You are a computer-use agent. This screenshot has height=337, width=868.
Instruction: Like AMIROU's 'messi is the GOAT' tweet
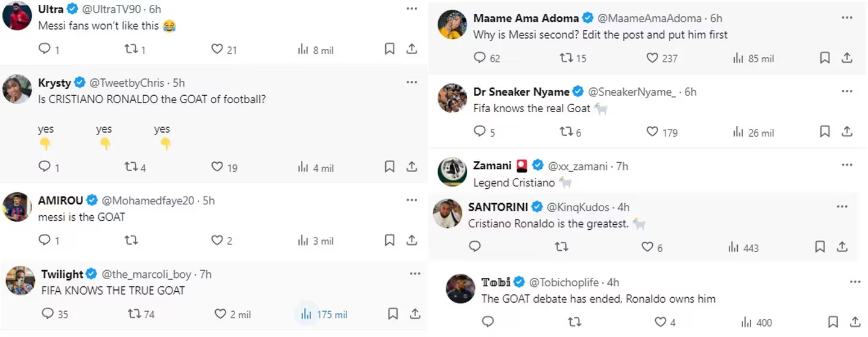(x=217, y=241)
